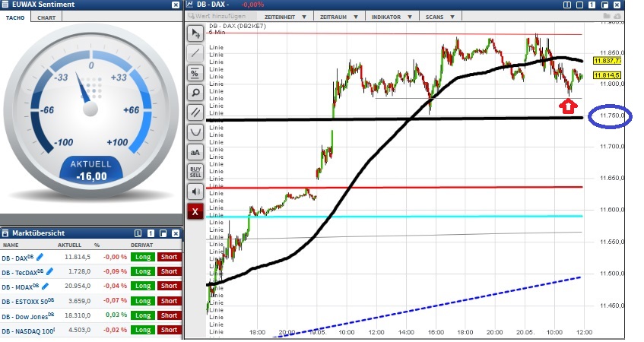
Task: Select the percent retracement tool
Action: coord(195,73)
